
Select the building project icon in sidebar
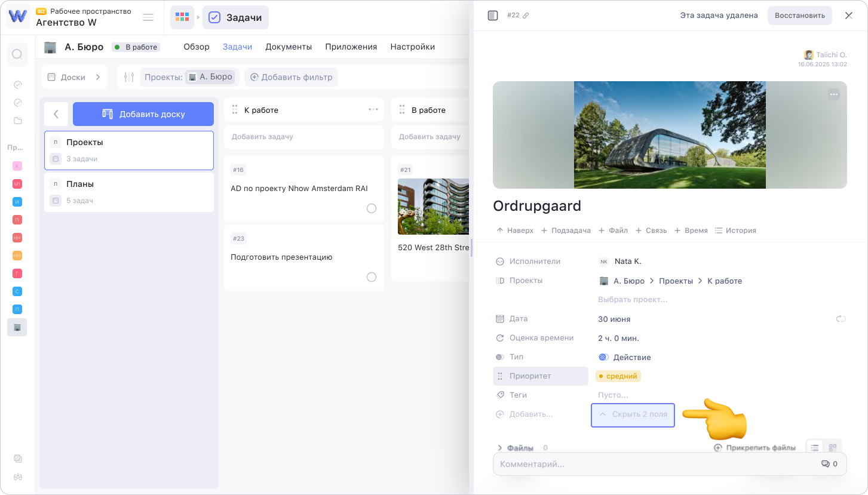tap(17, 327)
